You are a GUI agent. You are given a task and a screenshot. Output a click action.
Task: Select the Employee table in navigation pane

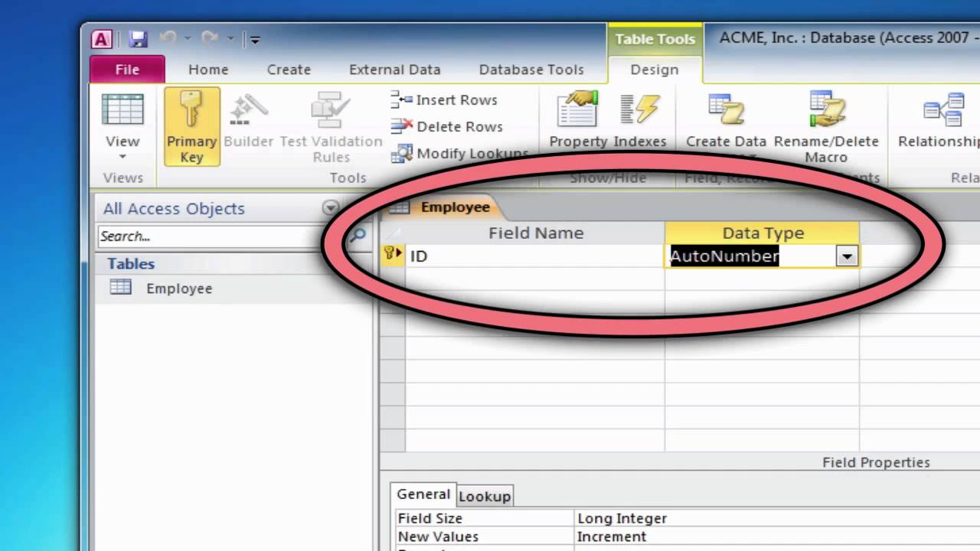click(179, 289)
